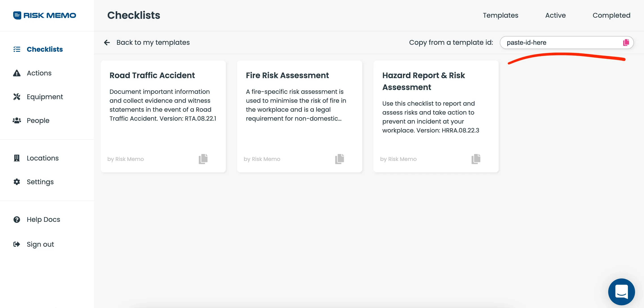The width and height of the screenshot is (644, 308).
Task: Click 'by Risk Memo' on Road Traffic card
Action: point(125,159)
